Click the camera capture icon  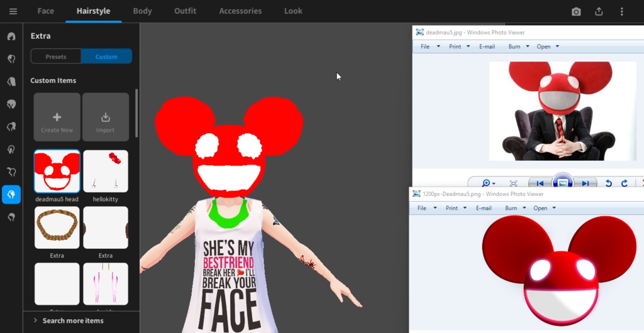[x=576, y=11]
